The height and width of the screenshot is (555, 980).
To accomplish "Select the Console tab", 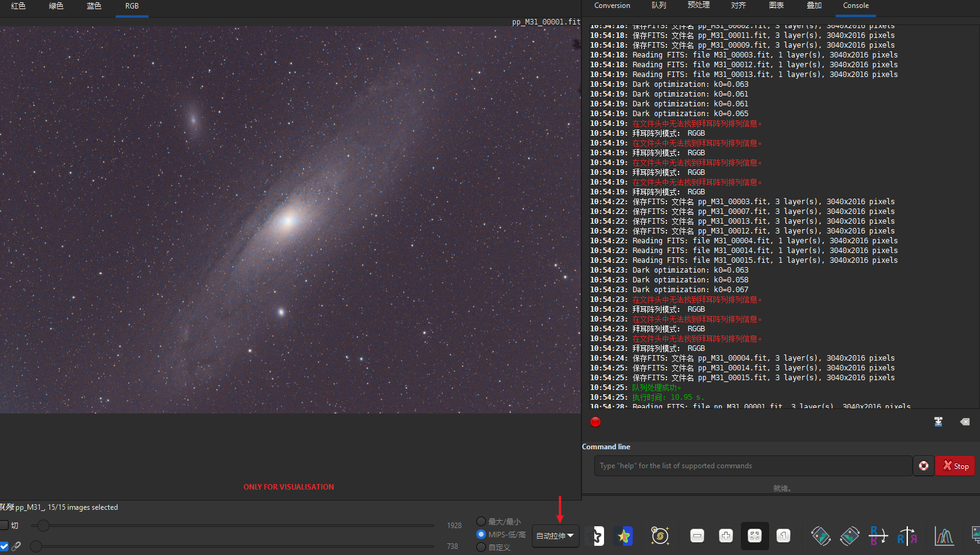I will (856, 6).
